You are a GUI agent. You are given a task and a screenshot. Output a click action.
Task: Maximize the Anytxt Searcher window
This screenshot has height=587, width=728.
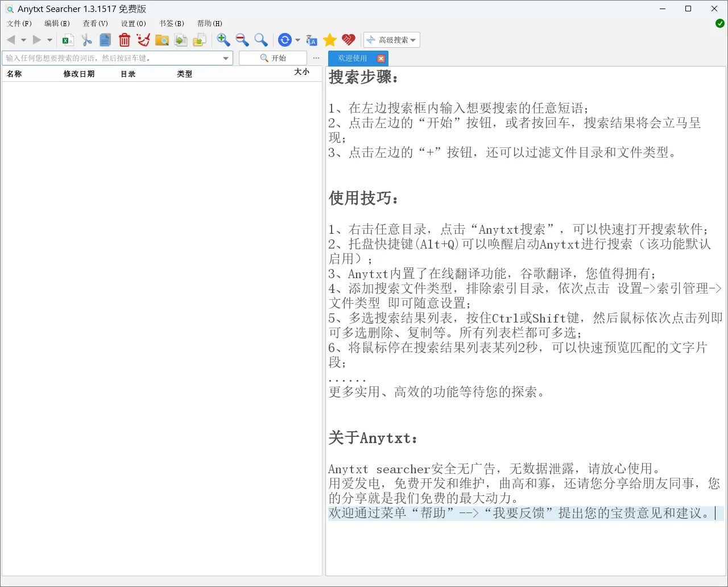(x=688, y=9)
